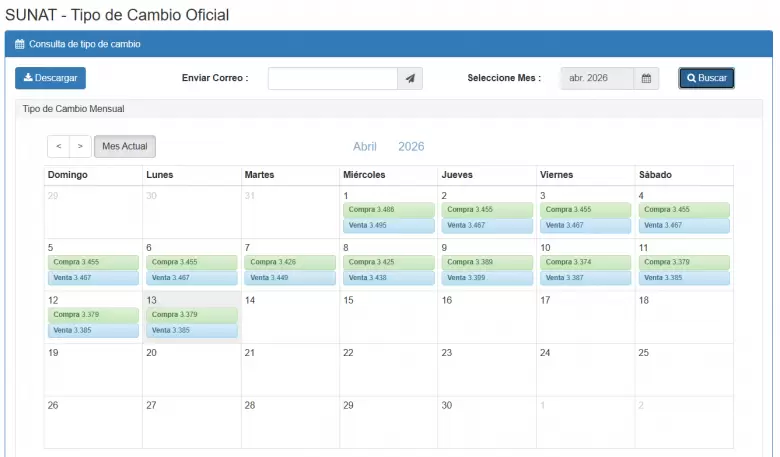The image size is (780, 457).
Task: Select the month field showing abr. 2026
Action: 596,79
